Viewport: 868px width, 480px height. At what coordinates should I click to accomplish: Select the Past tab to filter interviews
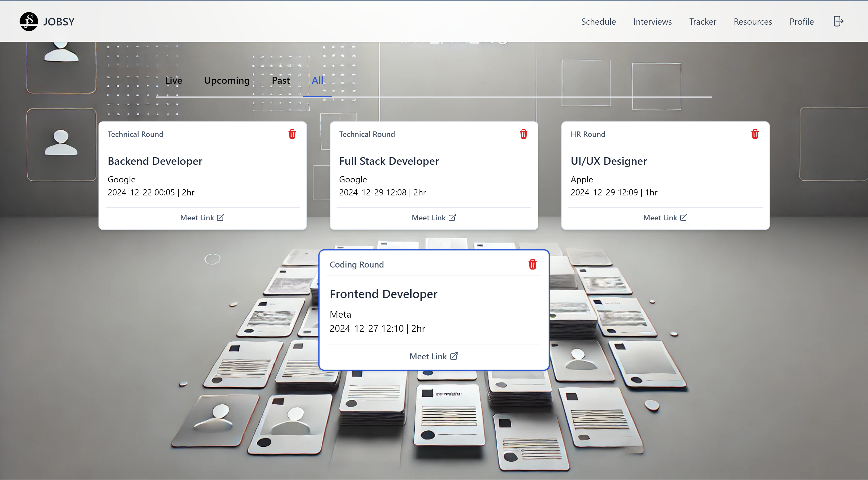point(281,80)
